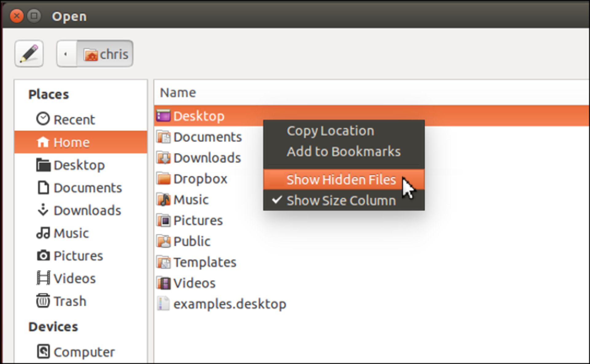Click the Trash bin icon in Places
Screen dimensions: 590x364
[43, 301]
